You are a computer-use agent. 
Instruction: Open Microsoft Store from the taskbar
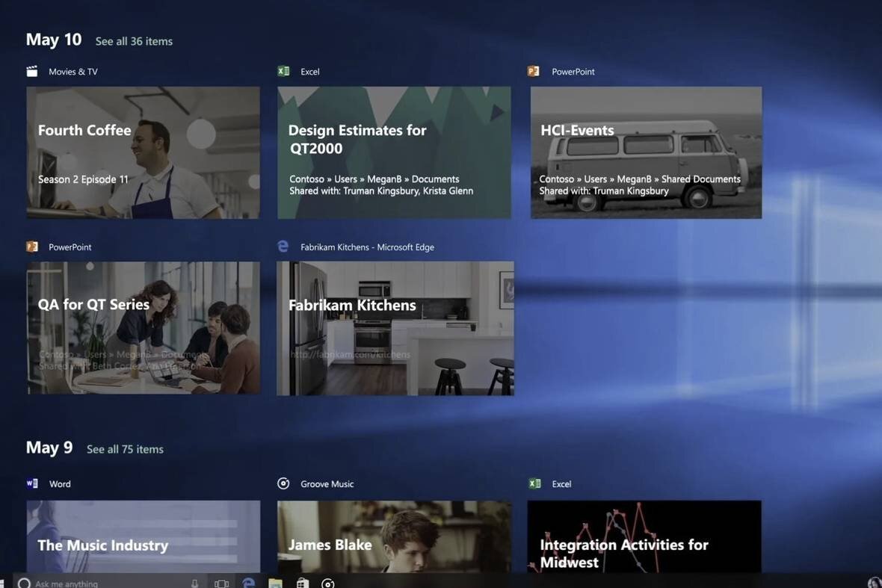(302, 584)
